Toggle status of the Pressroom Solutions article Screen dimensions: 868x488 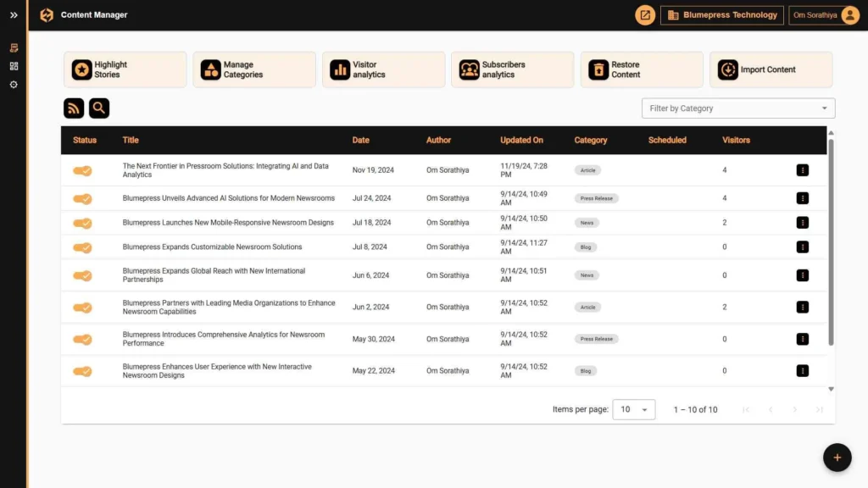coord(81,169)
